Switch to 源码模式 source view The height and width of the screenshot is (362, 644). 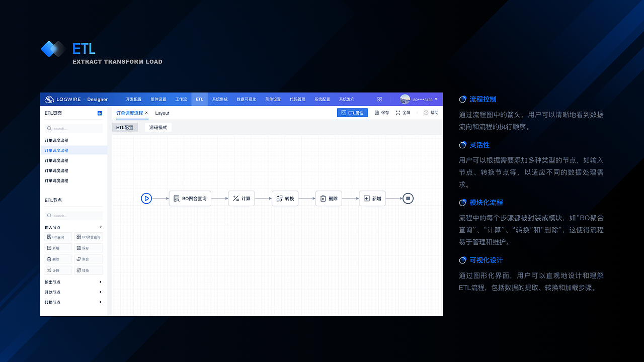click(x=158, y=128)
